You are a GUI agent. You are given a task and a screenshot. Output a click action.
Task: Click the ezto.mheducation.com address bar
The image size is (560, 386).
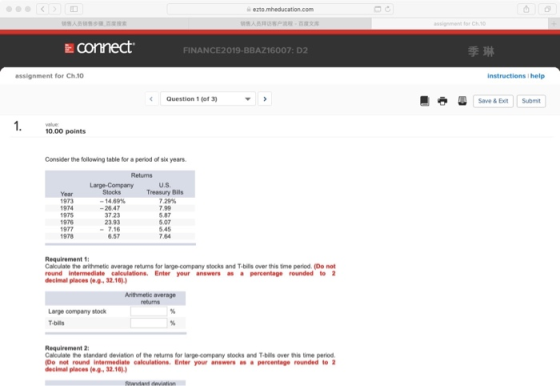point(280,9)
